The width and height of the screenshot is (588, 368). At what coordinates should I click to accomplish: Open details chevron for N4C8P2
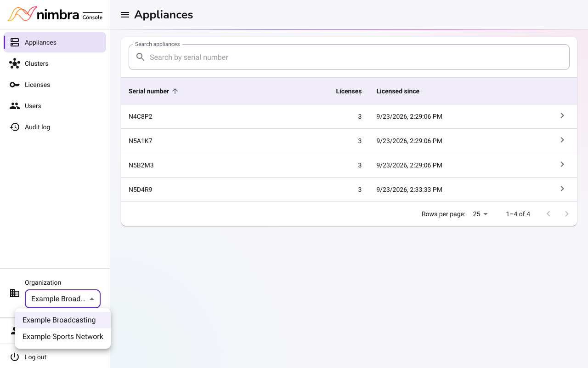point(562,116)
